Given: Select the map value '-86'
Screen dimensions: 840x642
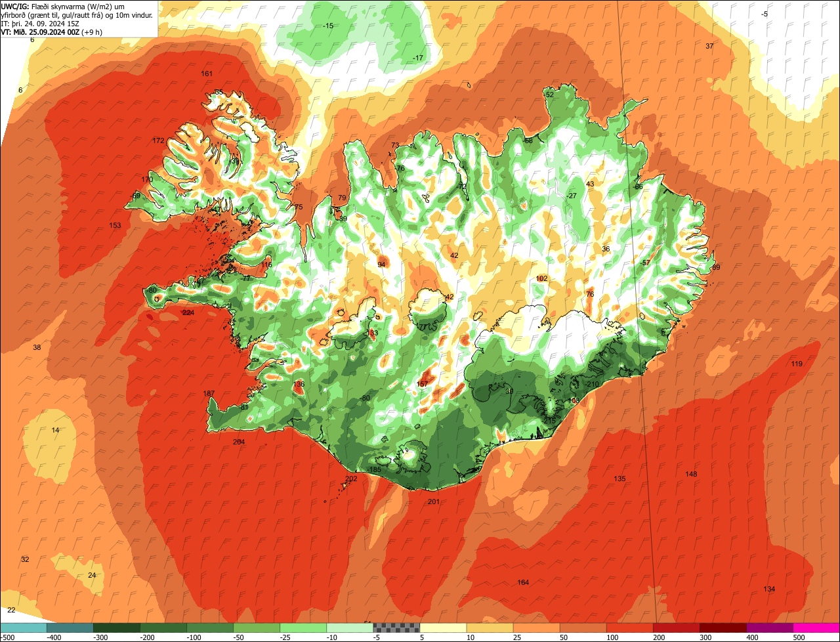Looking at the screenshot, I should tap(637, 186).
